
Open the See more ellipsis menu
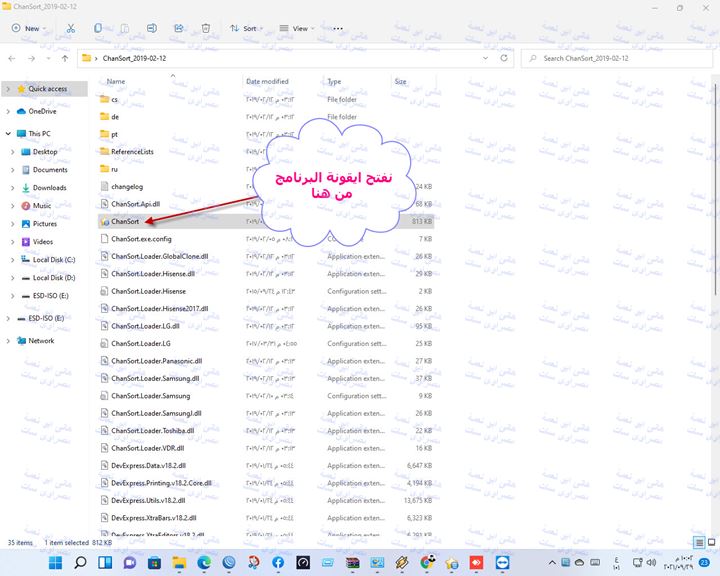click(338, 28)
